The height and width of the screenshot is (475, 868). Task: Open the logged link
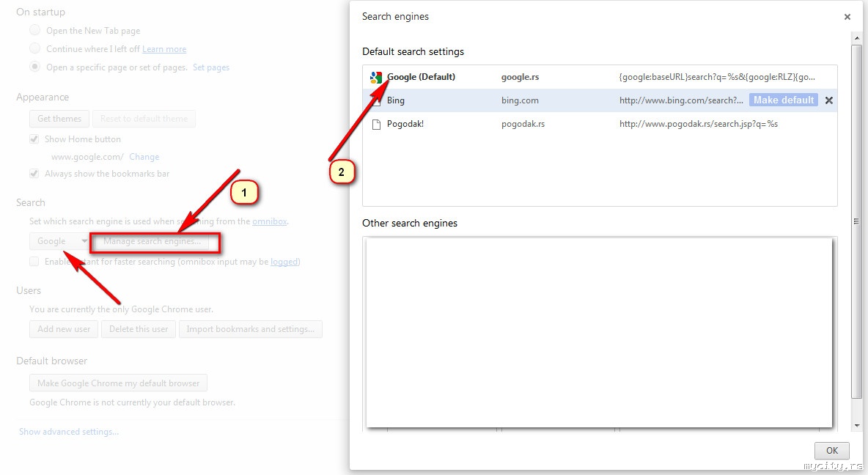pyautogui.click(x=284, y=261)
